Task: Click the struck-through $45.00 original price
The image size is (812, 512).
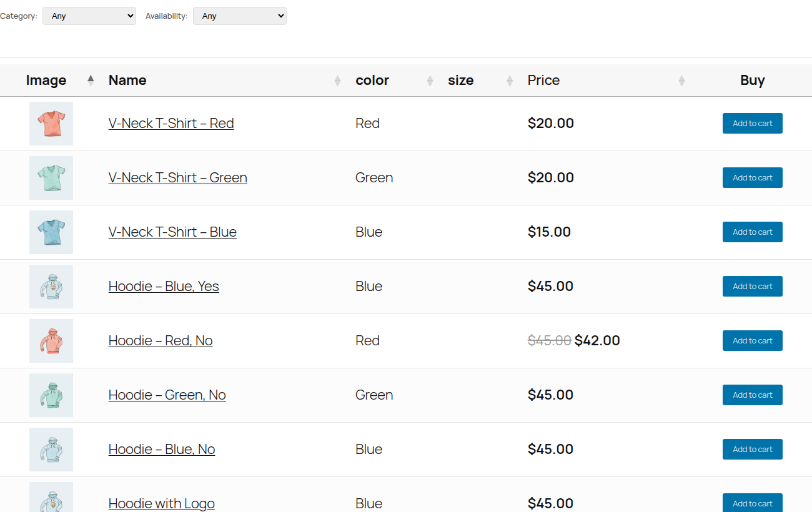Action: tap(550, 341)
